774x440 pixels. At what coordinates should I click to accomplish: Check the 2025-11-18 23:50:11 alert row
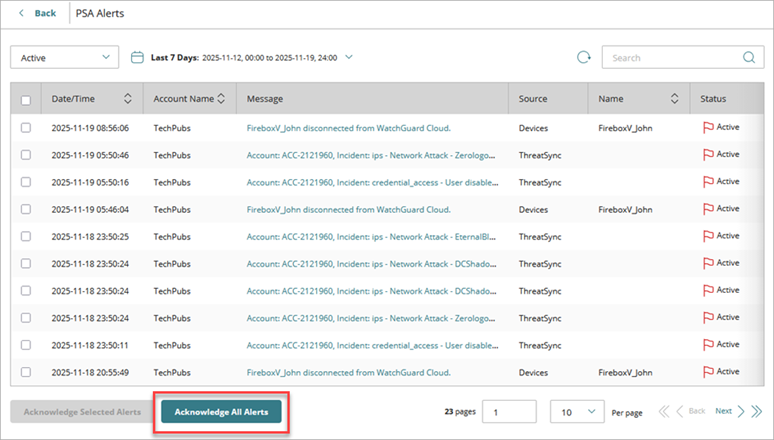click(26, 345)
